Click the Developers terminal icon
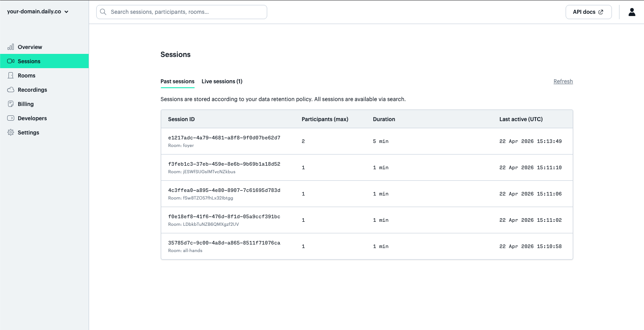 pos(11,118)
